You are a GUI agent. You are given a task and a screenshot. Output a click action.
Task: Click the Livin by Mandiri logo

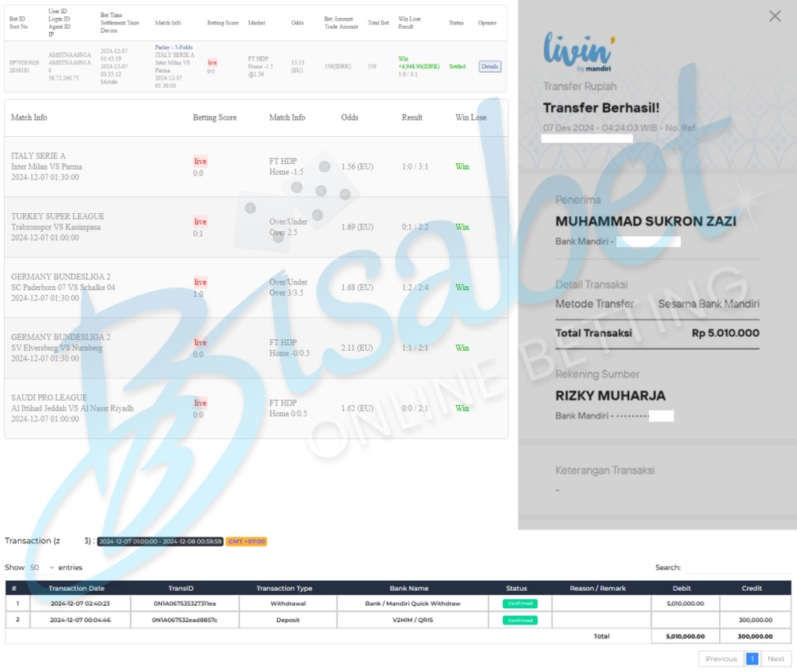pyautogui.click(x=579, y=52)
